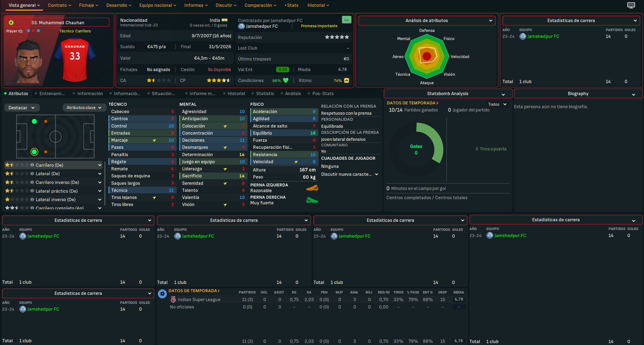644x345 pixels.
Task: Click Jamshedpur FC club name in contract panel
Action: 262,26
